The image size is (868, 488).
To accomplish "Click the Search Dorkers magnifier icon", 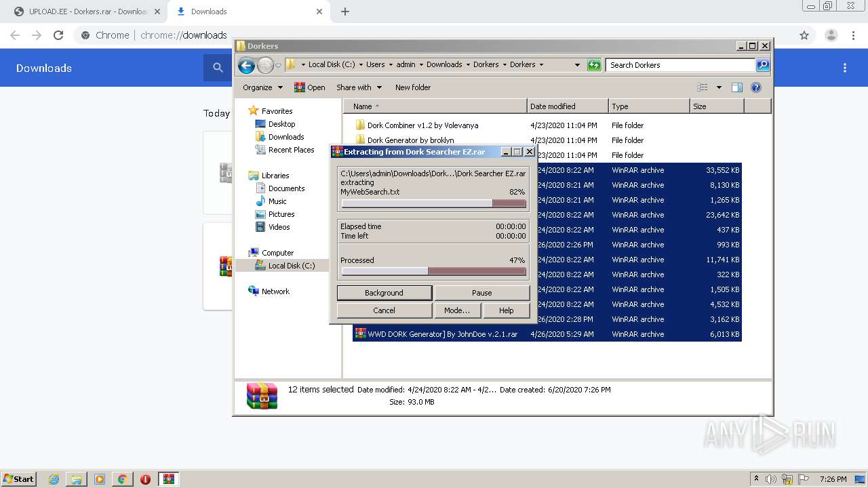I will pos(763,65).
